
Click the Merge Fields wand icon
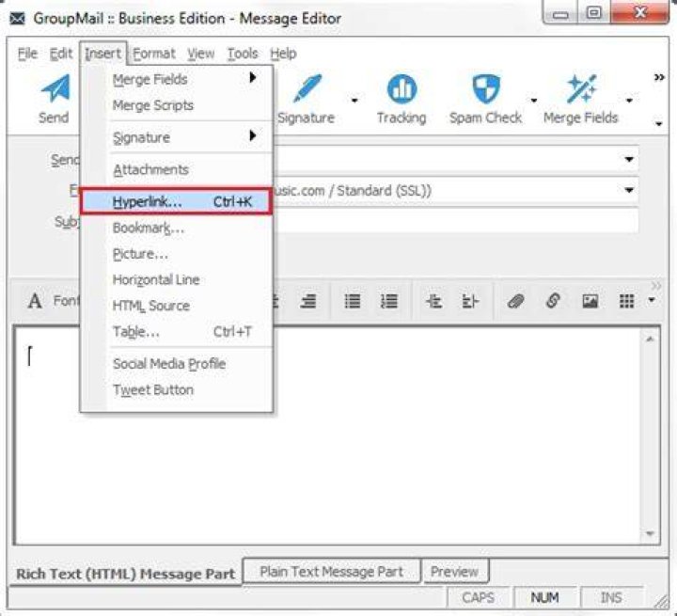point(582,88)
